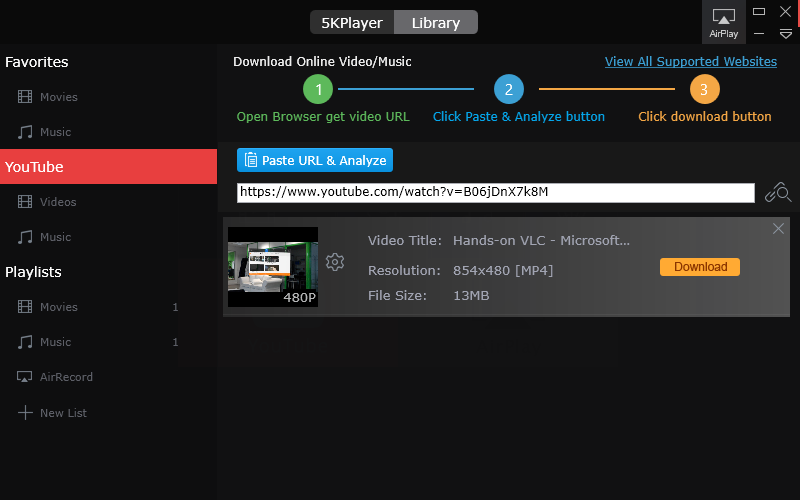Click the YouTube Videos film icon
Image resolution: width=800 pixels, height=500 pixels.
pyautogui.click(x=24, y=202)
